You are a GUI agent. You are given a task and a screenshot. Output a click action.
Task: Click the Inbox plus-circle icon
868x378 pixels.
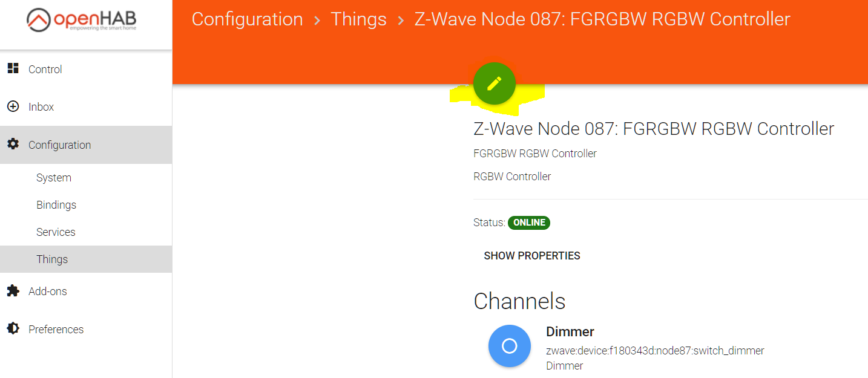coord(13,106)
